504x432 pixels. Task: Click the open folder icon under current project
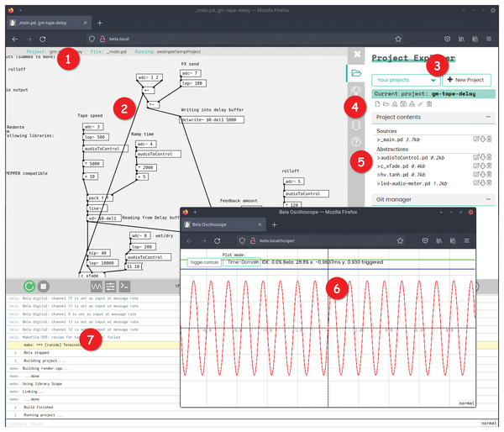click(x=386, y=104)
